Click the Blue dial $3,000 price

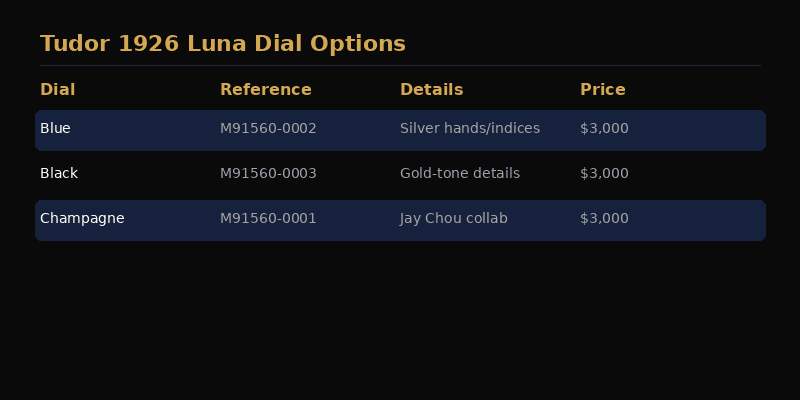(x=604, y=129)
